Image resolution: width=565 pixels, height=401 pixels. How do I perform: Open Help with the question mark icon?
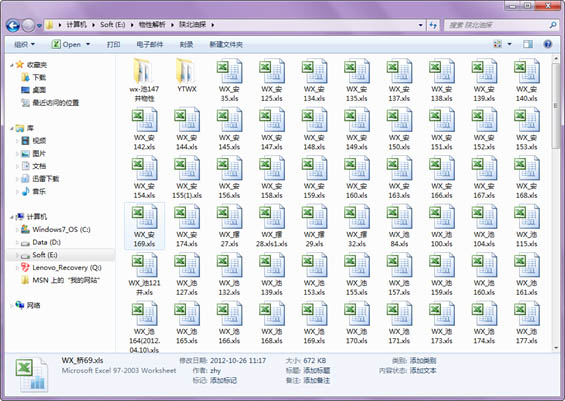[x=548, y=44]
